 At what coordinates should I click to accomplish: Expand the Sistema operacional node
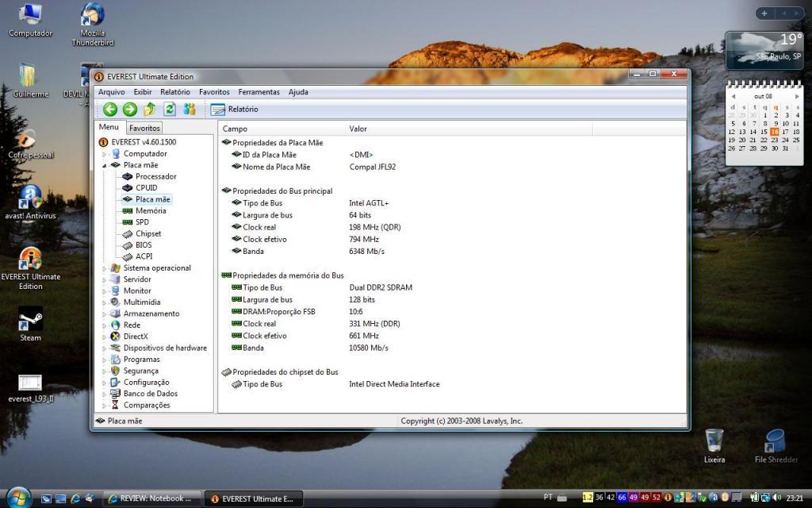coord(104,268)
